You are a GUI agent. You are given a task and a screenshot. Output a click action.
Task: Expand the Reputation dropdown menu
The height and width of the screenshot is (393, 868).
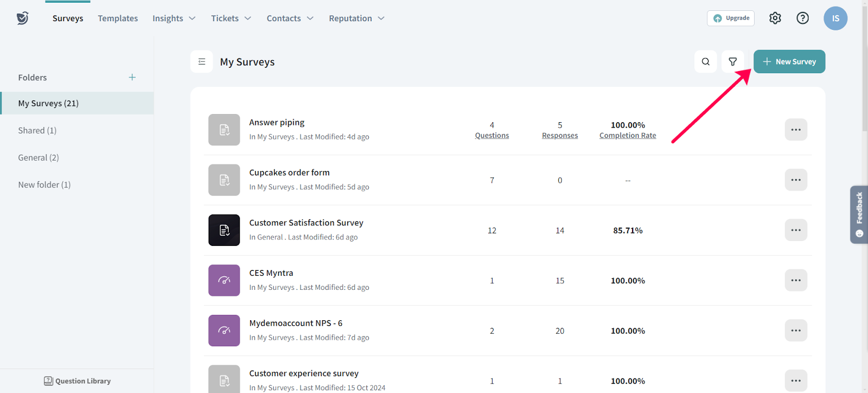click(356, 18)
